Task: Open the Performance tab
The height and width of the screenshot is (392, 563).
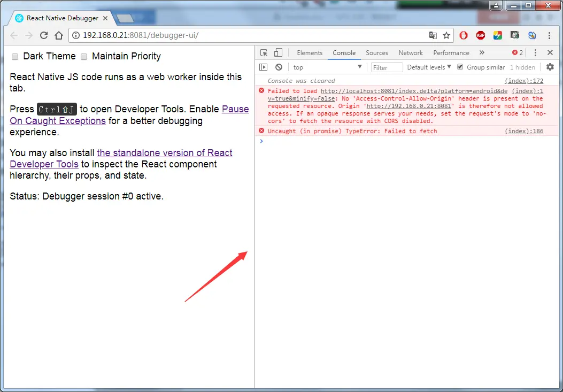Action: (x=451, y=53)
